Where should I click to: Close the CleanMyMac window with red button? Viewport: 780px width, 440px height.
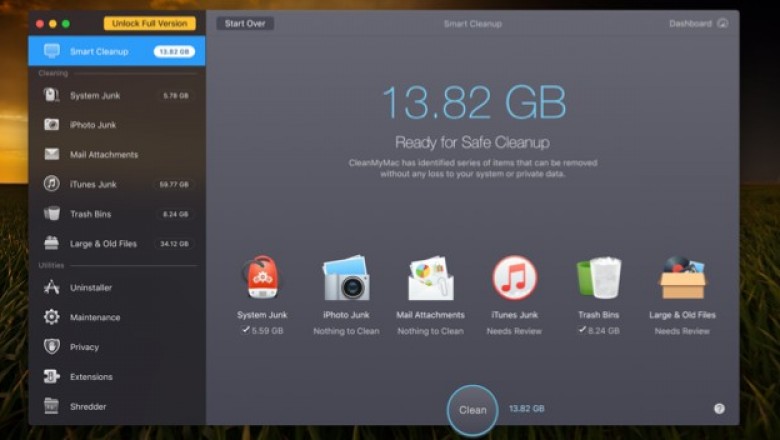(40, 23)
